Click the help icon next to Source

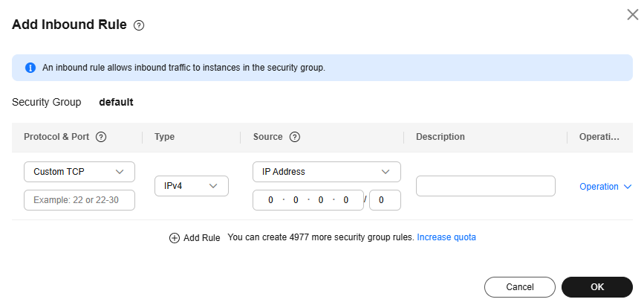294,137
